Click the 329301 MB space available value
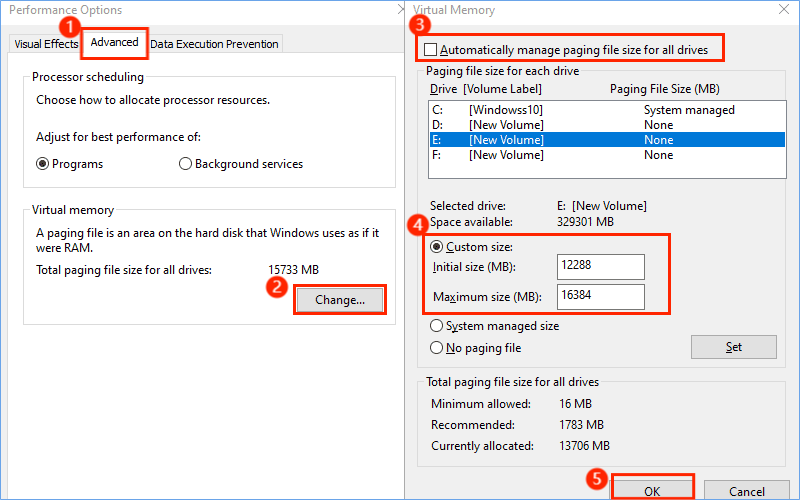The width and height of the screenshot is (800, 500). (585, 222)
